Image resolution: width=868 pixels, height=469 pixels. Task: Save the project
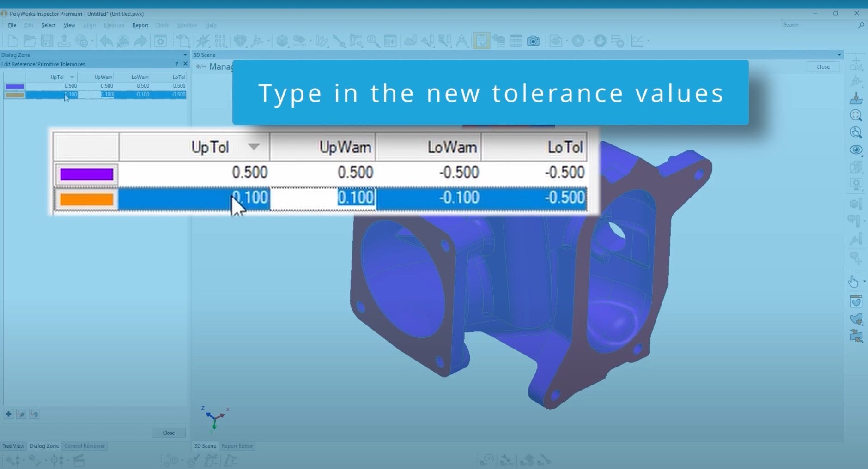tap(47, 40)
